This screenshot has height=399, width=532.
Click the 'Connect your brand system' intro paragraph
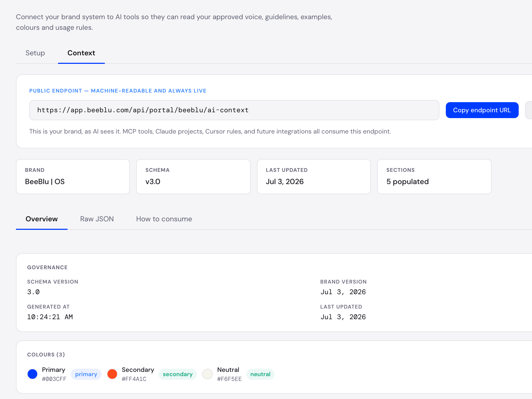(174, 22)
